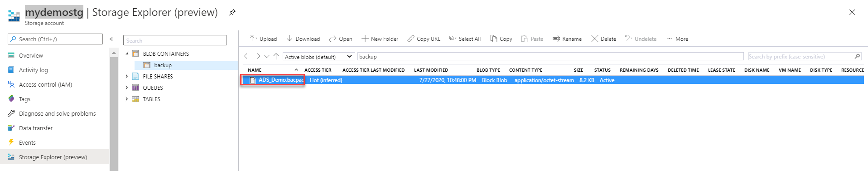Click the backup path field
Screen dimensions: 868x171
(x=550, y=56)
